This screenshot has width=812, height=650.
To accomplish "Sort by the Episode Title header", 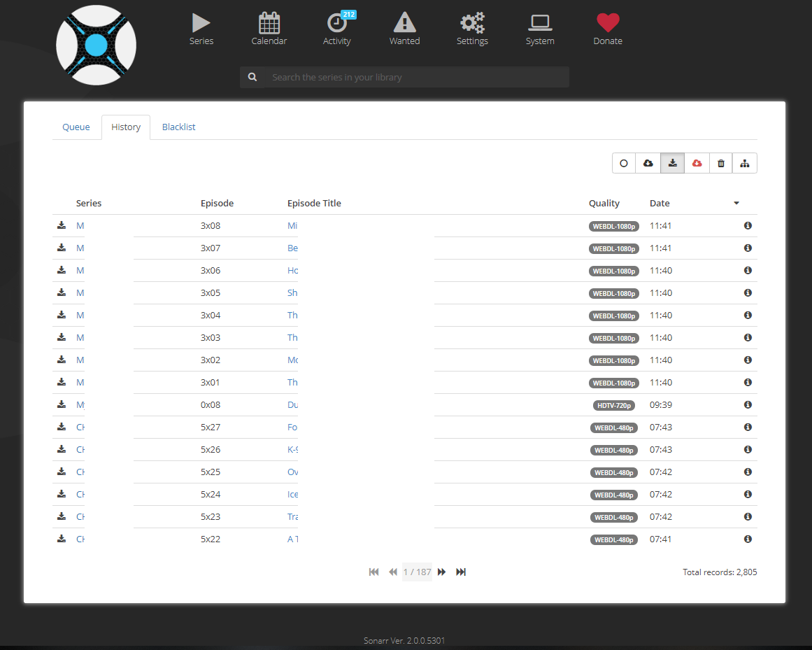I will pyautogui.click(x=314, y=203).
